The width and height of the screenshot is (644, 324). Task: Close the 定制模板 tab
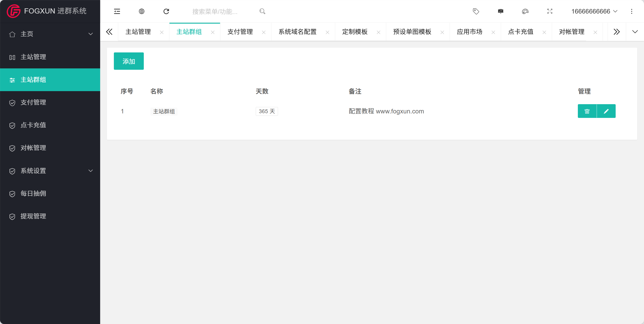(x=378, y=32)
